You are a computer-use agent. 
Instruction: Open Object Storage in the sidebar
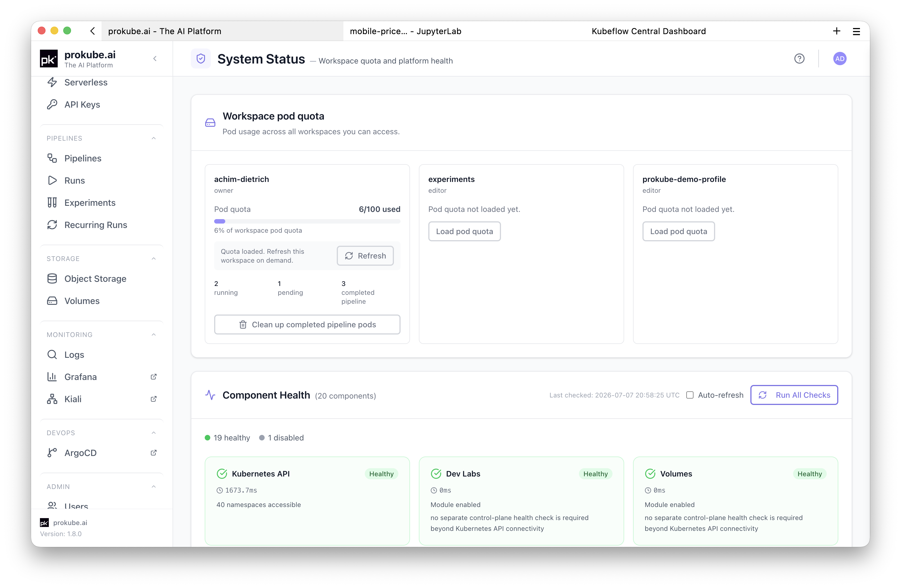[x=101, y=278]
